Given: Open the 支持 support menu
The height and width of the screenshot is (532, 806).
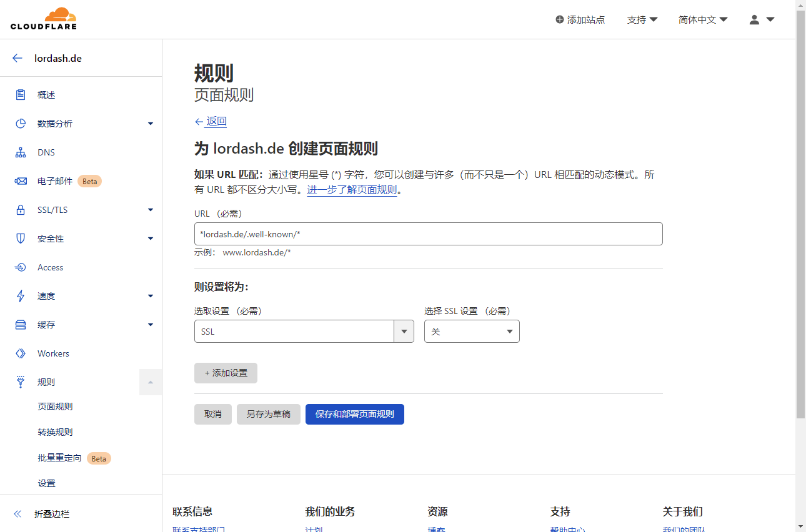Looking at the screenshot, I should point(642,19).
